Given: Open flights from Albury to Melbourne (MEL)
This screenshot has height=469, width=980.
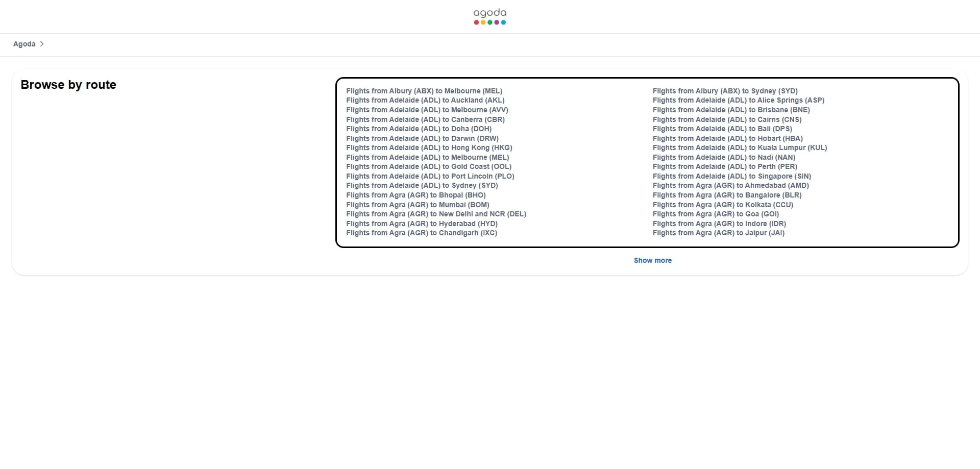Looking at the screenshot, I should pyautogui.click(x=424, y=91).
